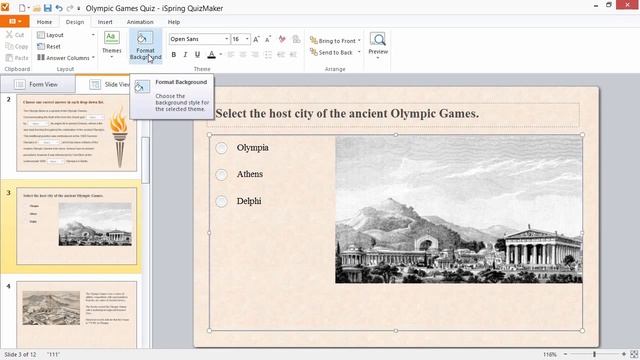Redo the last action
Viewport: 640px width, 360px height.
point(70,8)
